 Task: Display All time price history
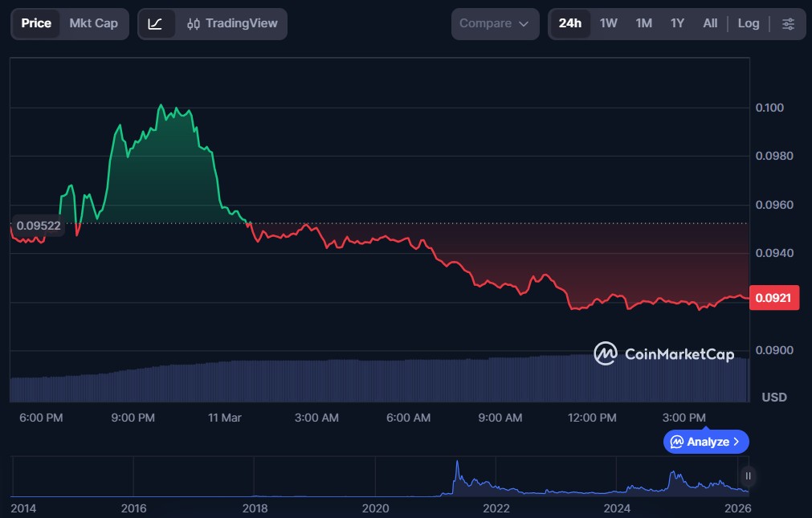[710, 23]
